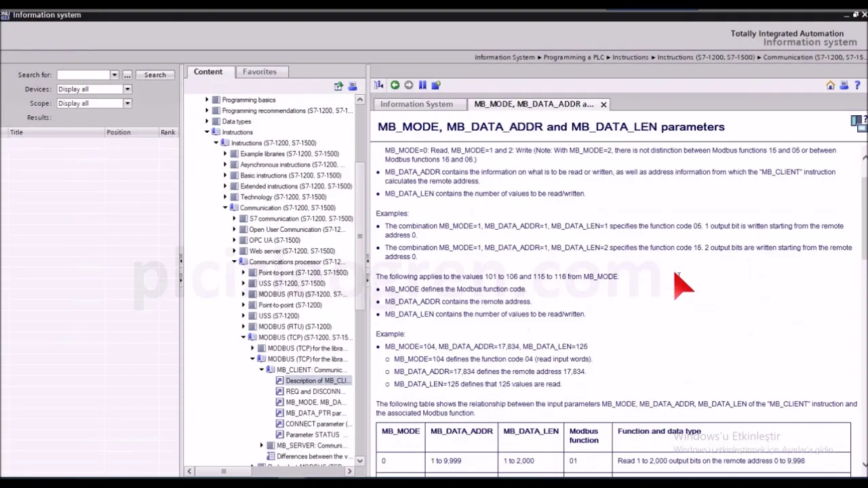Image resolution: width=868 pixels, height=488 pixels.
Task: Expand the Programming basics tree node
Action: [208, 100]
